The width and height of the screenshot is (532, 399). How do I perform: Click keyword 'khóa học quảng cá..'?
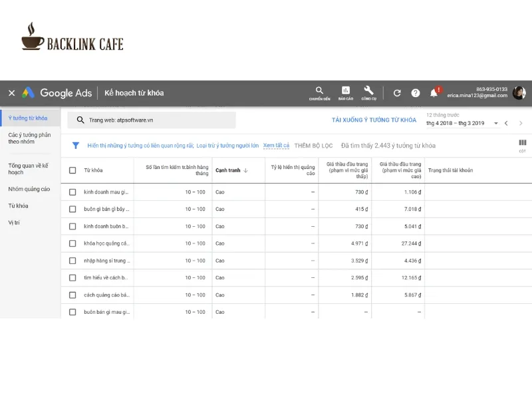coord(107,243)
